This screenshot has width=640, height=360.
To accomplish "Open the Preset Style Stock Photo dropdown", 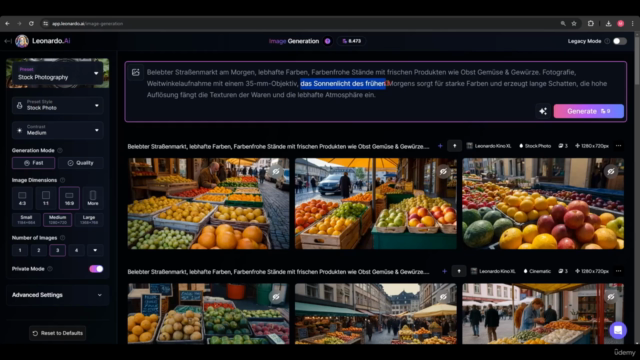I will click(x=58, y=105).
